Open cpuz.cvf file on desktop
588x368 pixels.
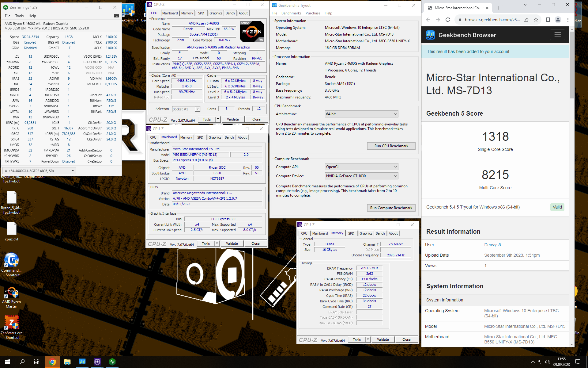click(11, 232)
